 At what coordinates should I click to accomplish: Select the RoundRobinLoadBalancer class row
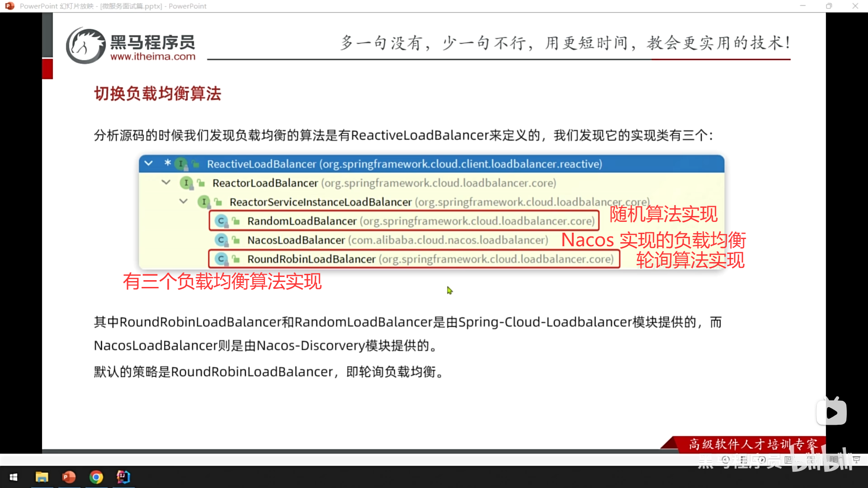(x=311, y=259)
